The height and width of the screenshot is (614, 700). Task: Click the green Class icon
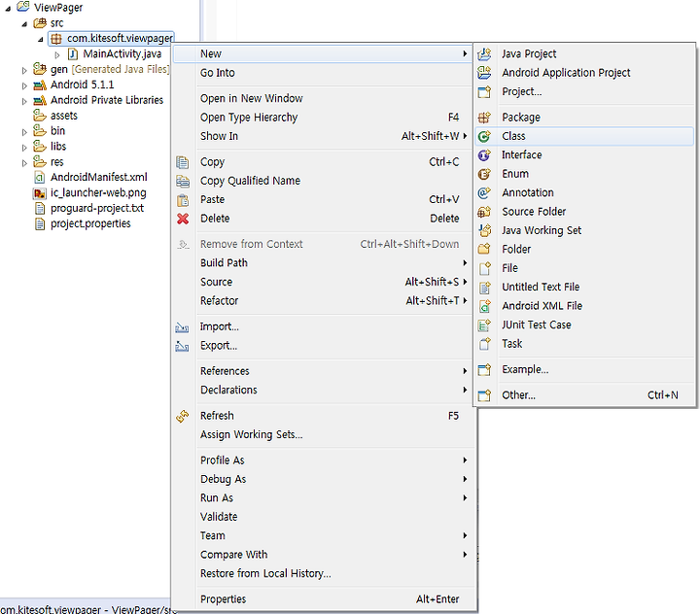484,136
